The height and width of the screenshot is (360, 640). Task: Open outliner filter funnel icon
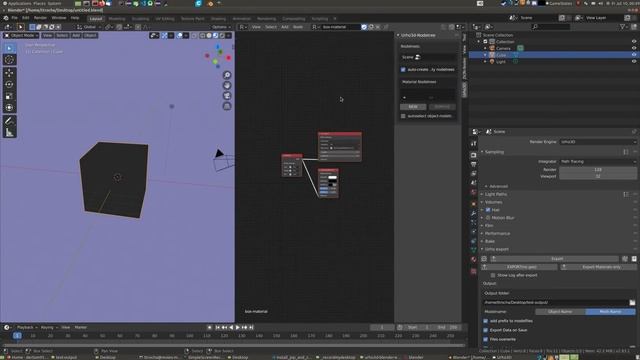[622, 27]
